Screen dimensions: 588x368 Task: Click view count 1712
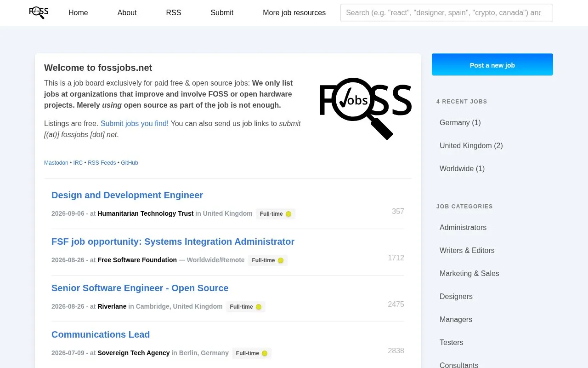pyautogui.click(x=396, y=258)
